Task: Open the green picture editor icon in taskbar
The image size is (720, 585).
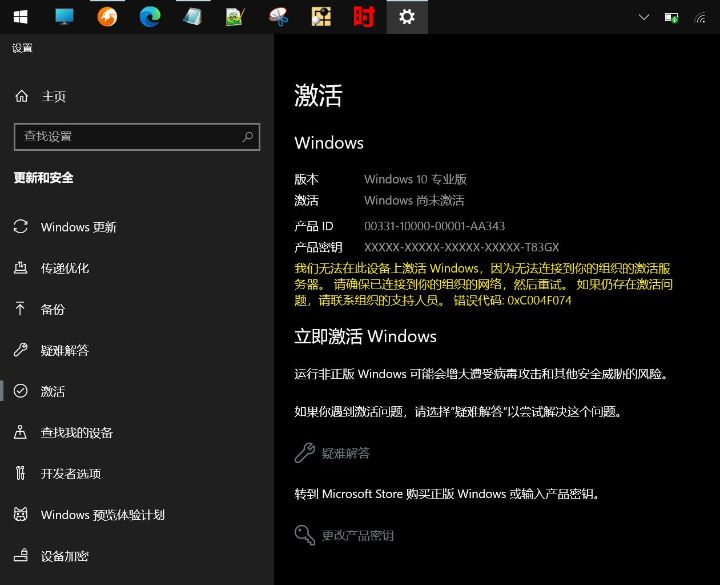Action: [x=235, y=17]
